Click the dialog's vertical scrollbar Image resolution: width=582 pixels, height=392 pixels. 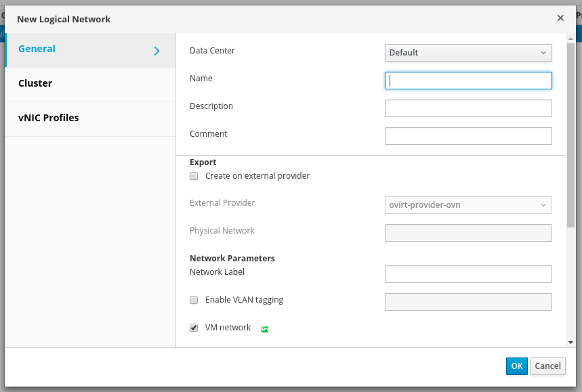click(x=570, y=135)
